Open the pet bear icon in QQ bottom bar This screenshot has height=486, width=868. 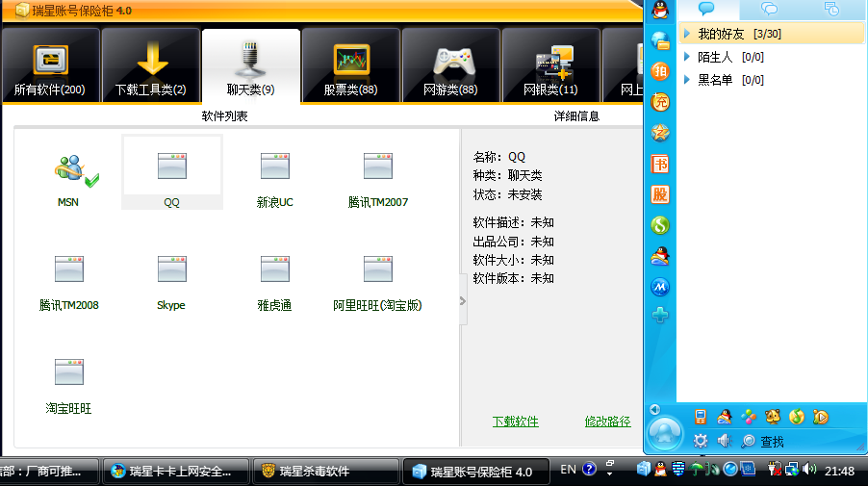point(772,417)
